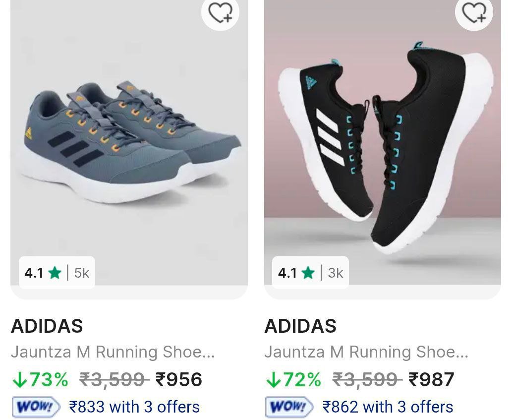
Task: Select the ADIDAS brand name above the ₹987 listing
Action: click(300, 326)
